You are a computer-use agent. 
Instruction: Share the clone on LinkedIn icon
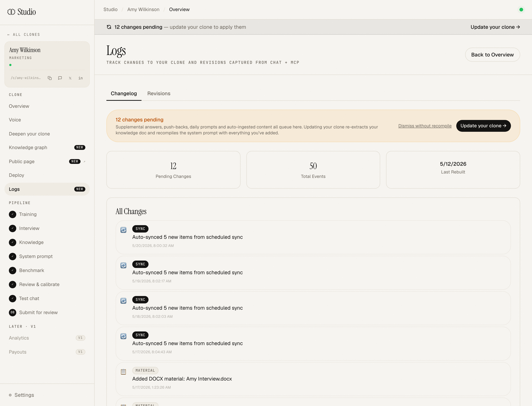click(x=81, y=78)
